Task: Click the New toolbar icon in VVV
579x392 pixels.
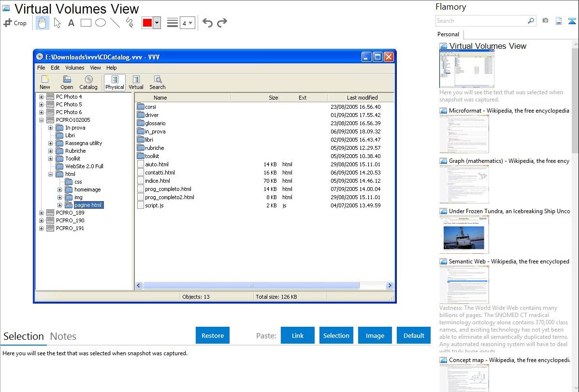Action: coord(44,82)
